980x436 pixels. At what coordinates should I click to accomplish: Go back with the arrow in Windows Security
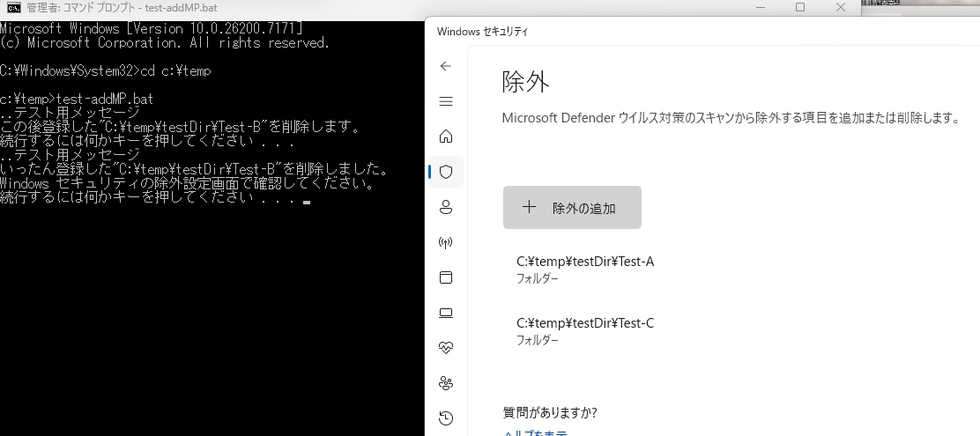tap(446, 66)
